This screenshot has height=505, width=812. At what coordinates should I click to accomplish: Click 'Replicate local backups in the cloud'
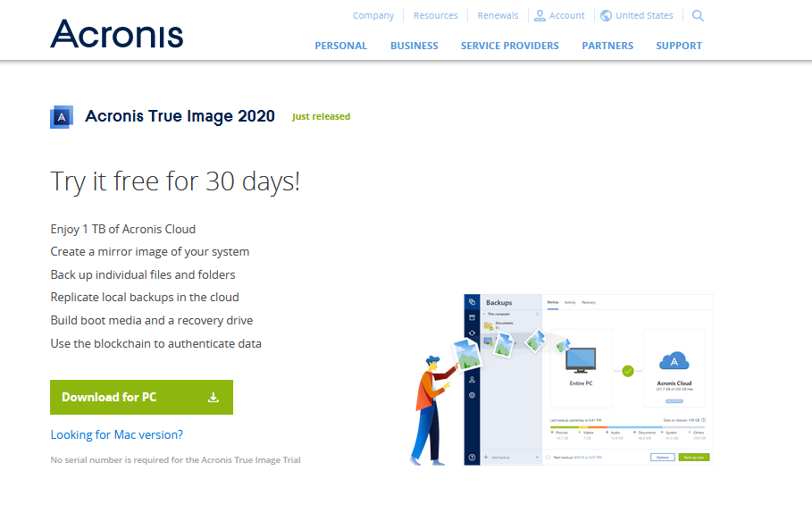[145, 298]
